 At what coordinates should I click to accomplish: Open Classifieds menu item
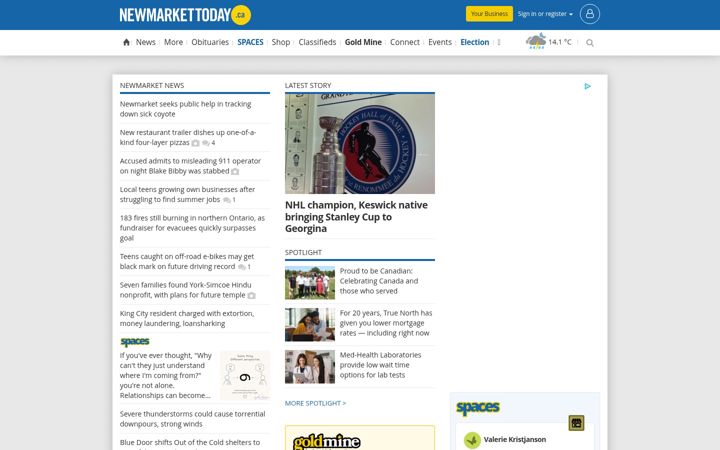317,42
